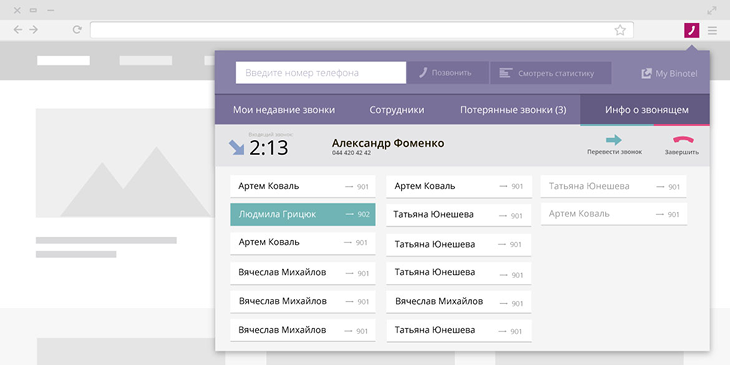Click the incoming call arrow icon
Image resolution: width=730 pixels, height=365 pixels.
237,147
